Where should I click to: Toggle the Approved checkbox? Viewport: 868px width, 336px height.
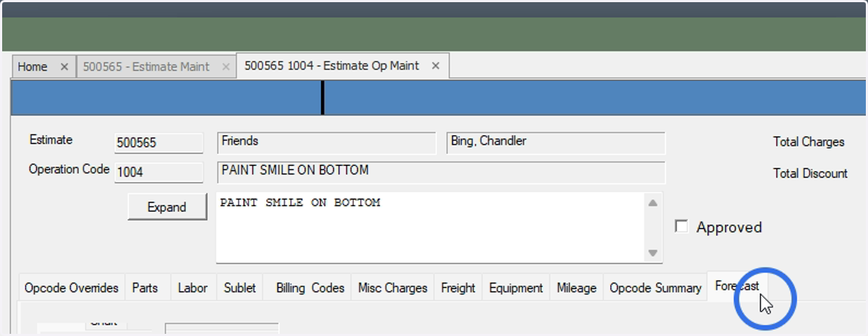click(681, 227)
